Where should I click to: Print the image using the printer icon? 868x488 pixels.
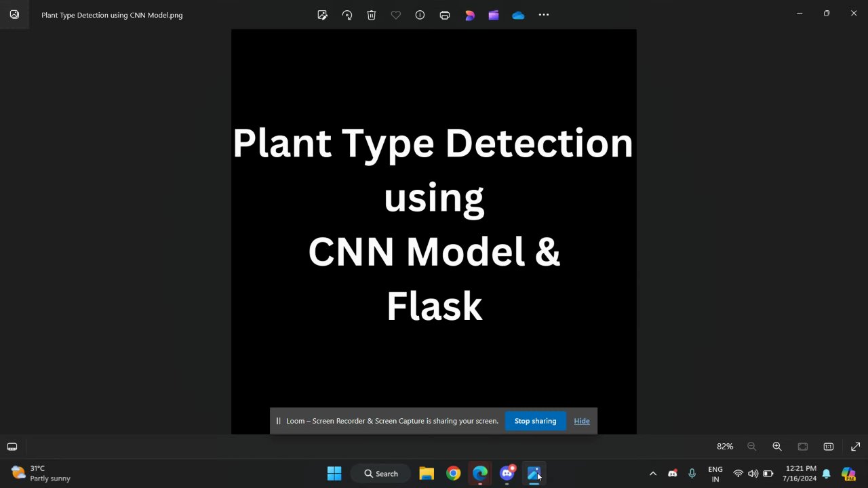tap(445, 15)
